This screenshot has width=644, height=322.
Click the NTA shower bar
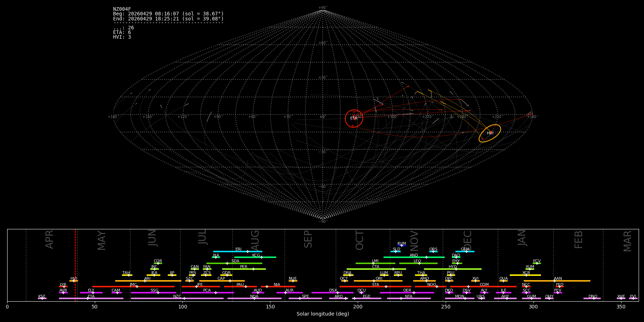coord(409,298)
